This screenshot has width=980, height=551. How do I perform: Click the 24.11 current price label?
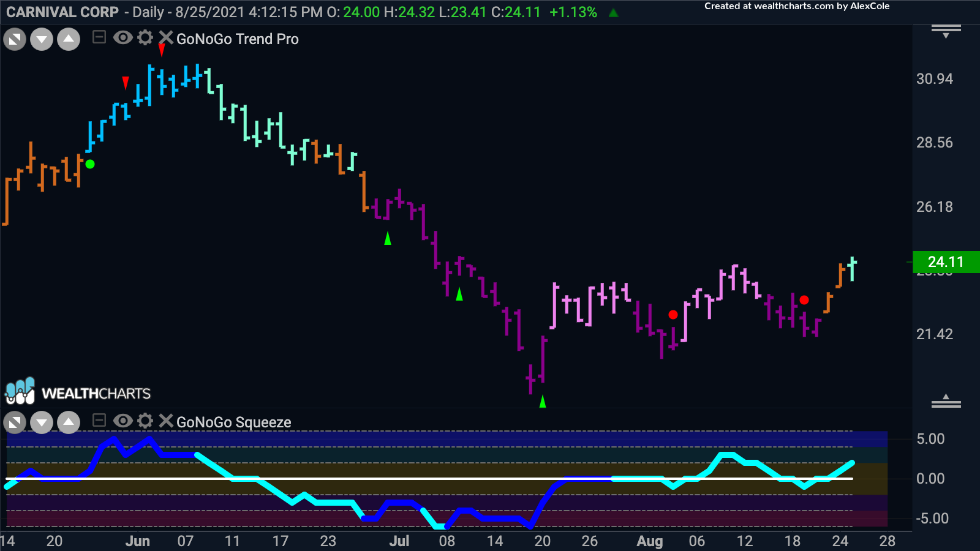click(x=946, y=262)
